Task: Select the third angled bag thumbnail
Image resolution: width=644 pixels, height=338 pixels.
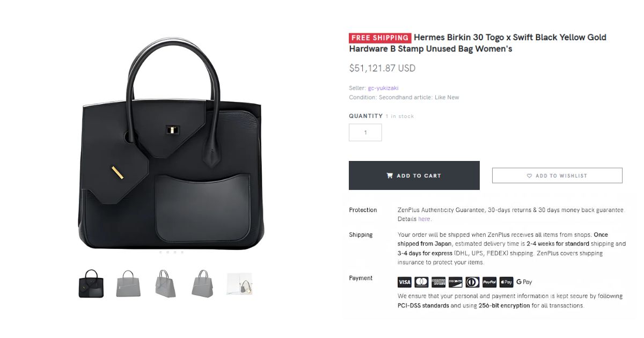Action: (x=165, y=284)
